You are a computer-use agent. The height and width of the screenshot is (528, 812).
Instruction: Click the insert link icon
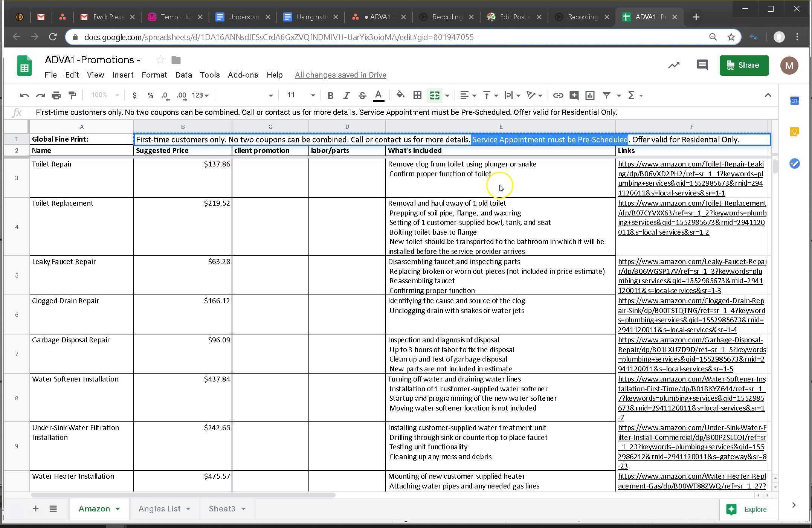[558, 95]
